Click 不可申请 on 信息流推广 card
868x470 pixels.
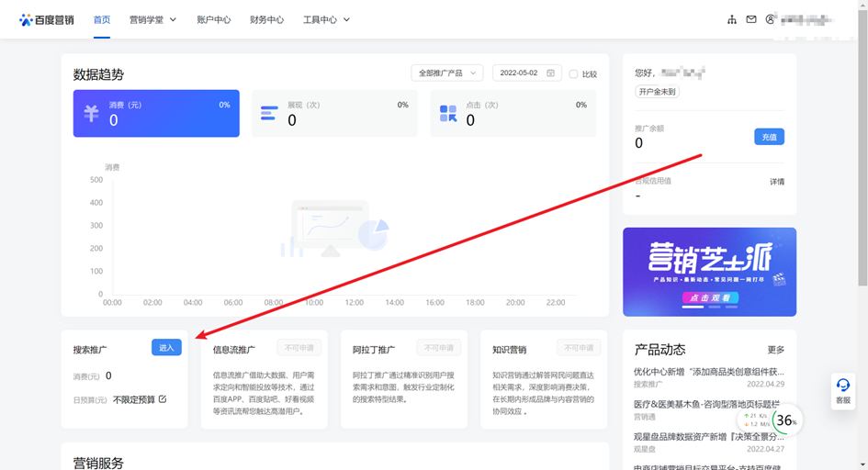click(x=299, y=347)
